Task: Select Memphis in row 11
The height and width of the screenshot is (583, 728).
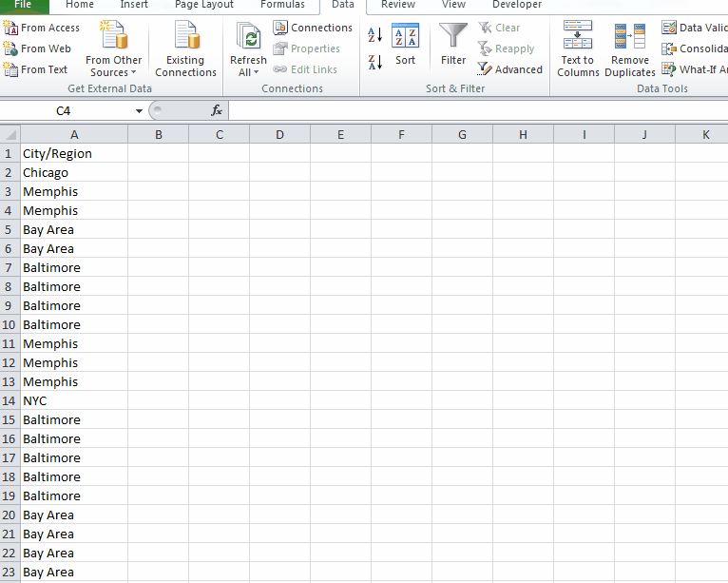Action: [x=74, y=343]
